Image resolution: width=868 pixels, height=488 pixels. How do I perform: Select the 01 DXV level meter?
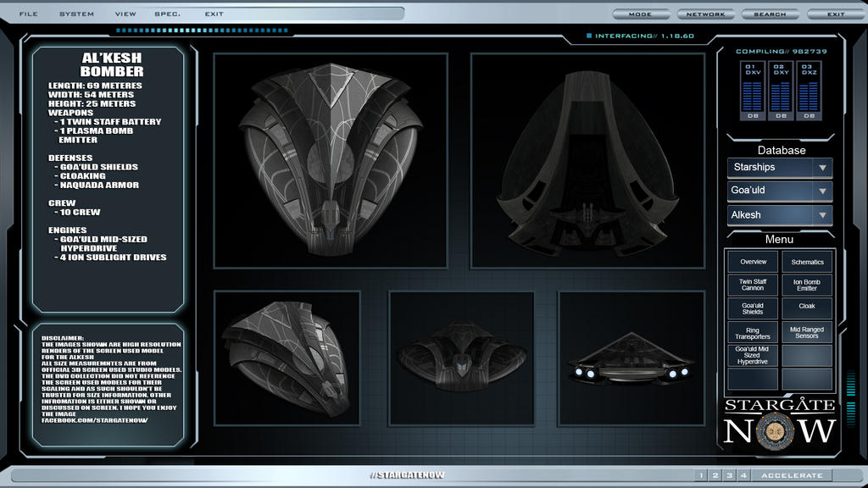click(753, 91)
